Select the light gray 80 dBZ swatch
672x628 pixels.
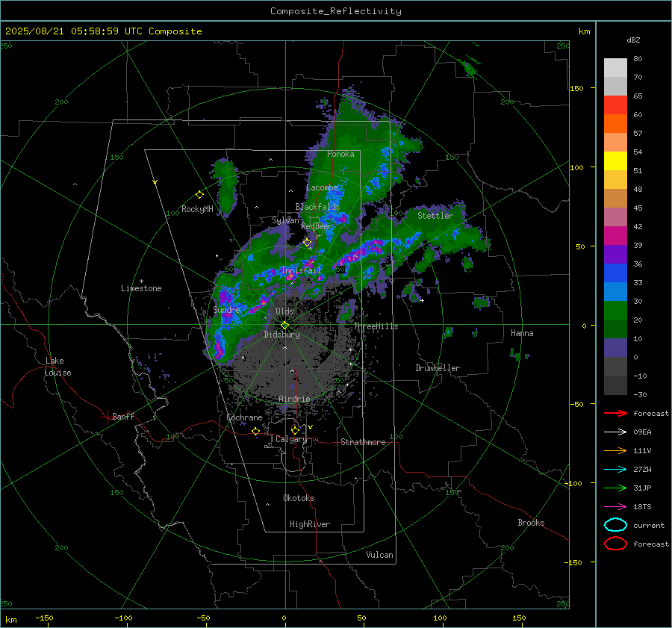click(x=615, y=67)
